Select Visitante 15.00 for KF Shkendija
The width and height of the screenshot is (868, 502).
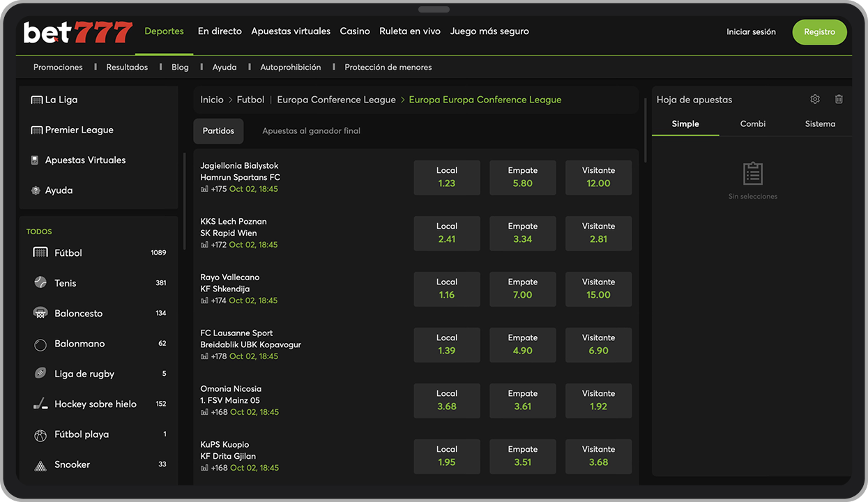point(598,289)
